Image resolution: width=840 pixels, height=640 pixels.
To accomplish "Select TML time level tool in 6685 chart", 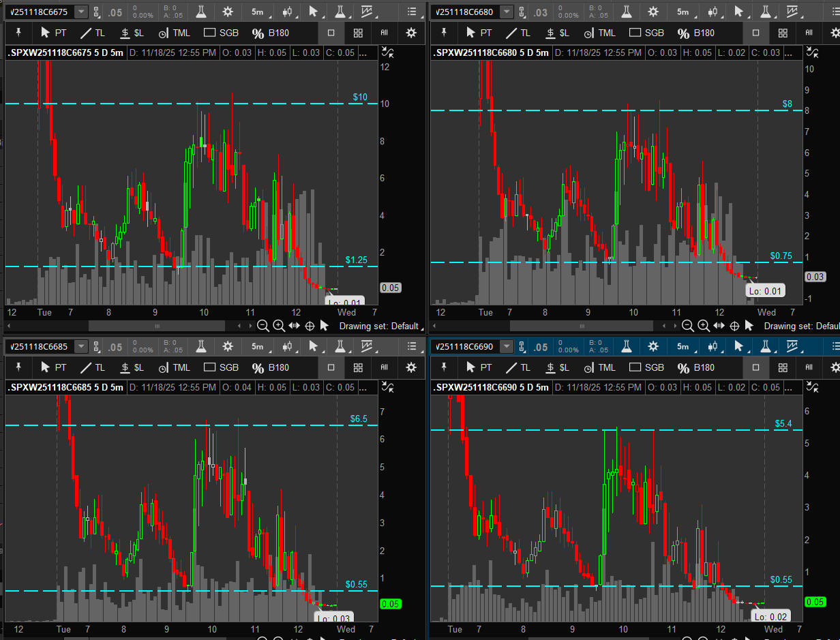I will [x=174, y=367].
